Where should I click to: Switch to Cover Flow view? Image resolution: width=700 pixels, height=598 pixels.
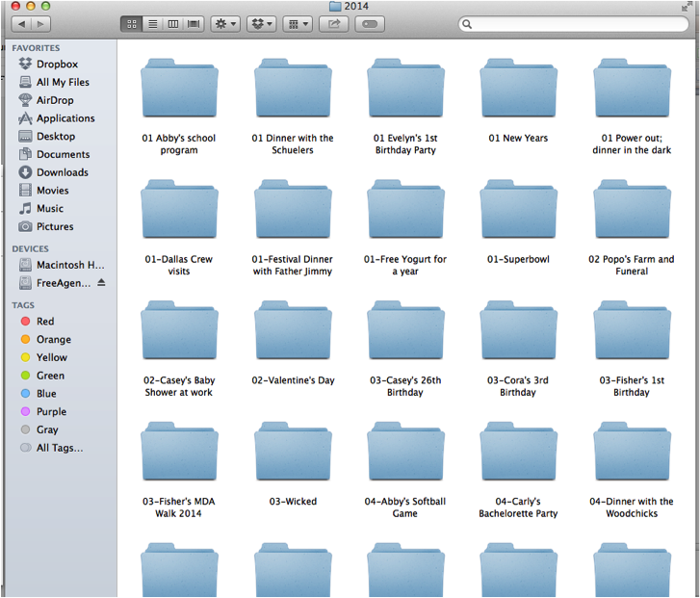click(194, 24)
